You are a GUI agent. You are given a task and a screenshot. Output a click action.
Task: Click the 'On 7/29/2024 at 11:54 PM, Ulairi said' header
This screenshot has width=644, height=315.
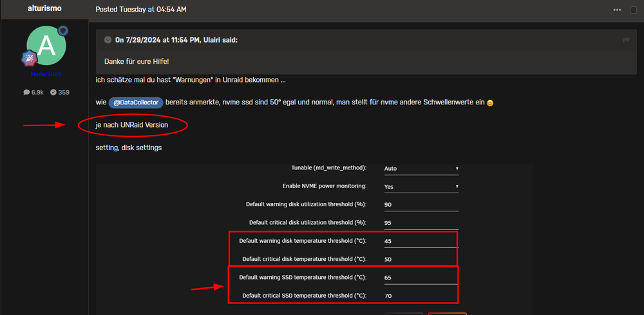(x=176, y=40)
